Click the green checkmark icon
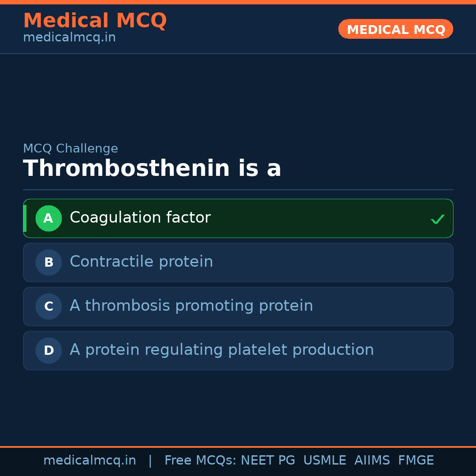The image size is (476, 476). (x=437, y=219)
